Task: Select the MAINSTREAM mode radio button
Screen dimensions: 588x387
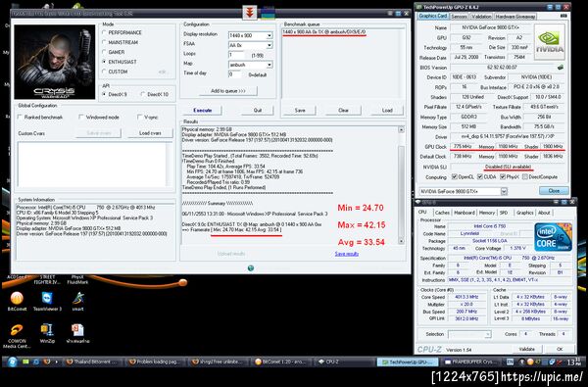Action: click(x=105, y=42)
